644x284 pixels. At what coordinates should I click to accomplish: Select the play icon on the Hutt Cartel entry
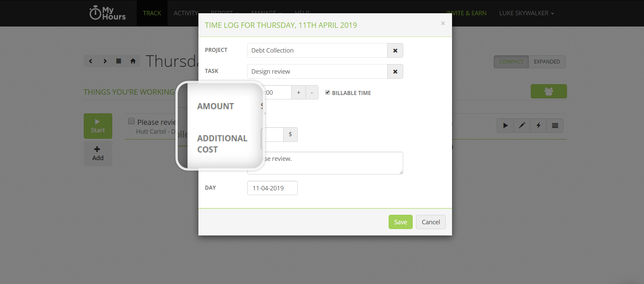[x=505, y=125]
